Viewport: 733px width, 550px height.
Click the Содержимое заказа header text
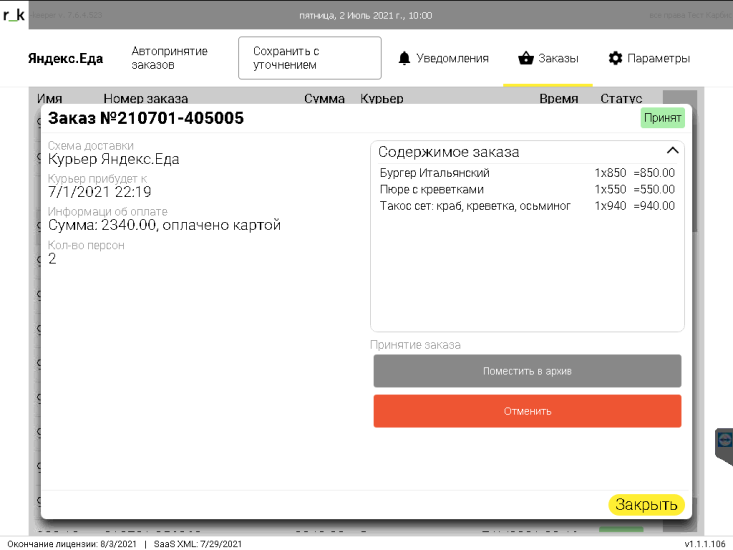pos(448,152)
